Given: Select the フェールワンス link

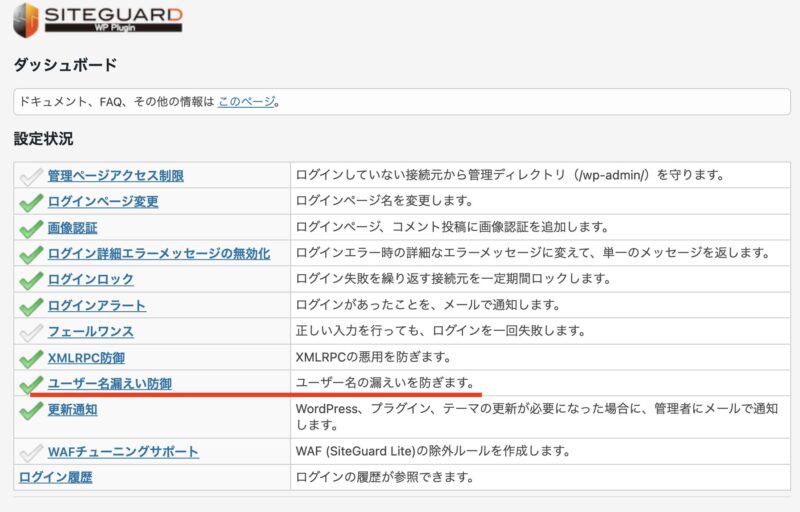Looking at the screenshot, I should coord(90,332).
